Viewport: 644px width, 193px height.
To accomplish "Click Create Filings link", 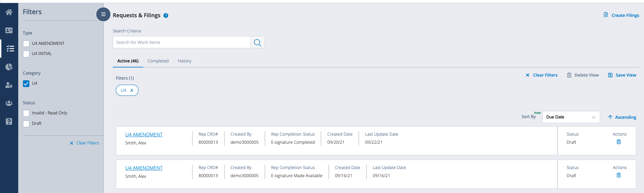I will 621,15.
